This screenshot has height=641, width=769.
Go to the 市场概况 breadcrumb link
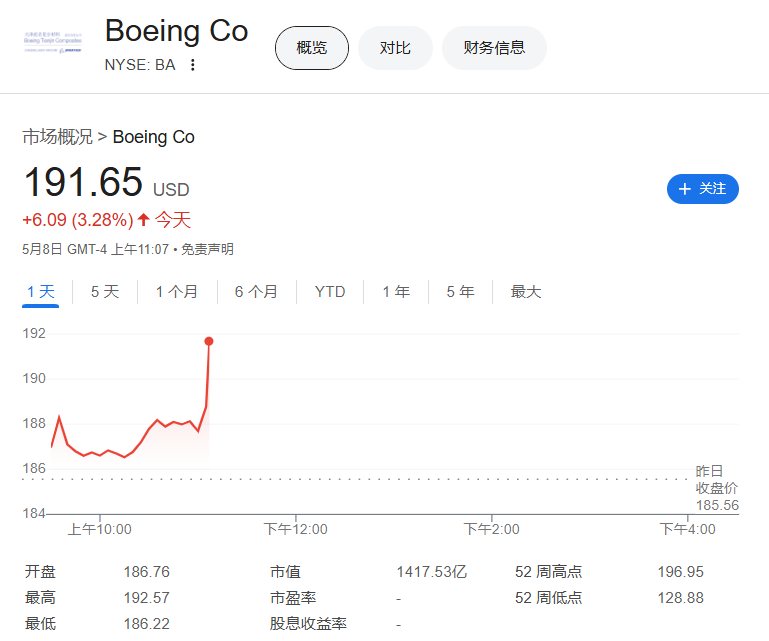(57, 137)
